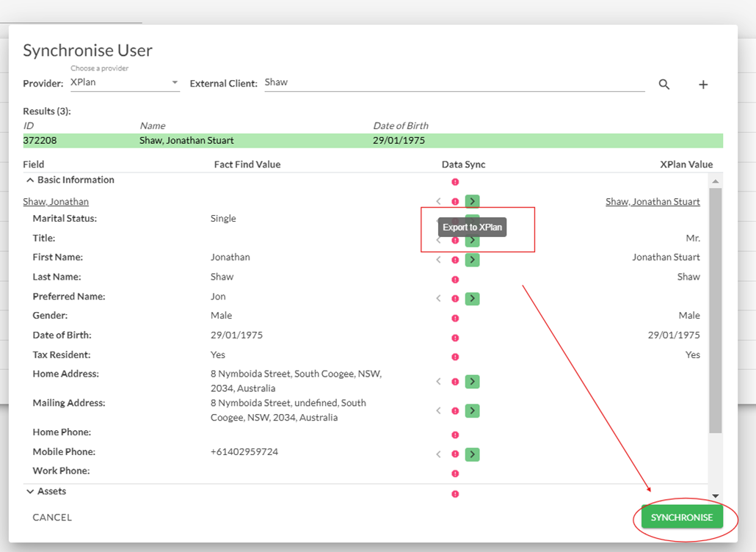Viewport: 756px width, 552px height.
Task: Click import arrow for Preferred Name row
Action: 438,299
